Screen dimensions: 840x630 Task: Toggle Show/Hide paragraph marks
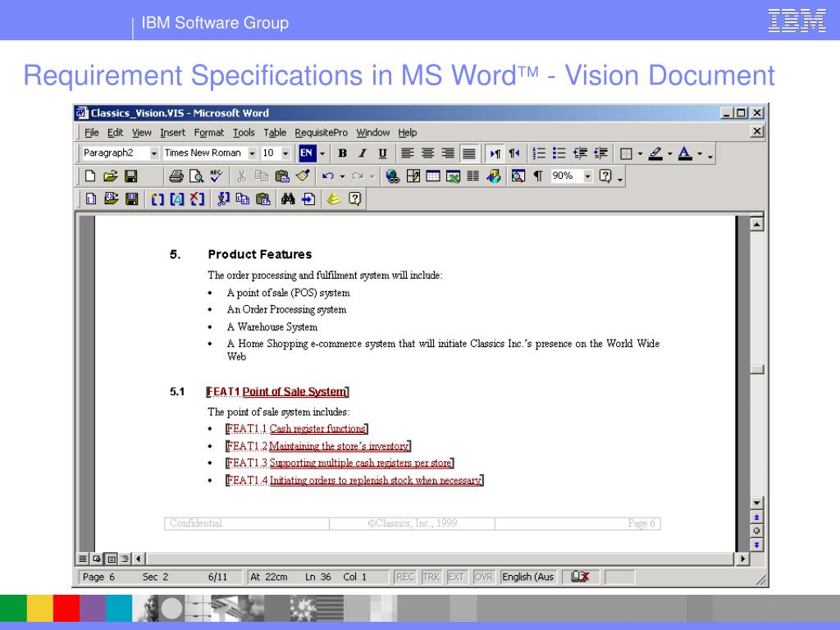538,176
